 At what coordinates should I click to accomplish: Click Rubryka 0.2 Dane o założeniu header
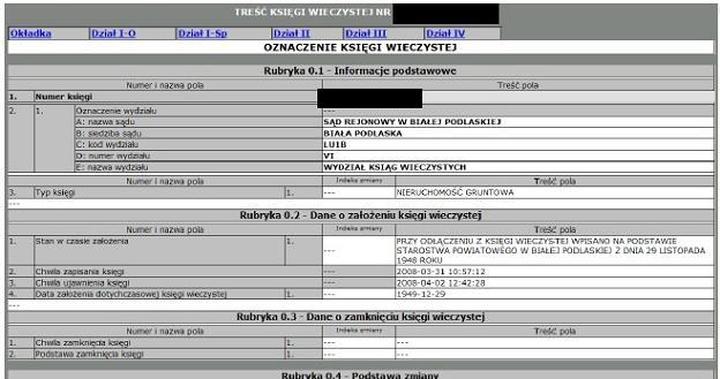[360, 215]
